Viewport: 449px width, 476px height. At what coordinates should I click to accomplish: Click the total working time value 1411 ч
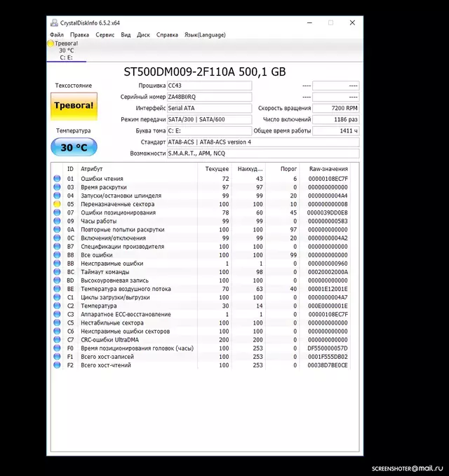coord(335,131)
